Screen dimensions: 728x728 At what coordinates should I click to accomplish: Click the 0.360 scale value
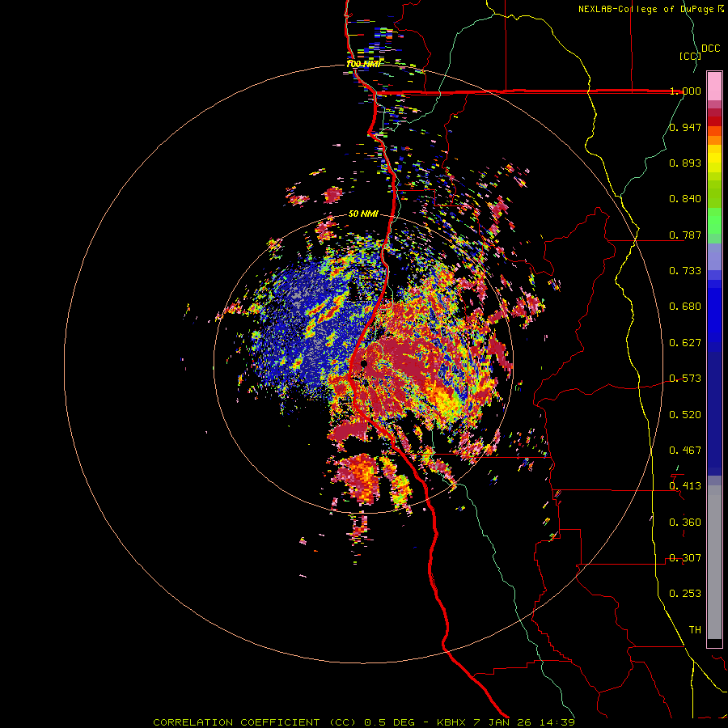[x=685, y=523]
